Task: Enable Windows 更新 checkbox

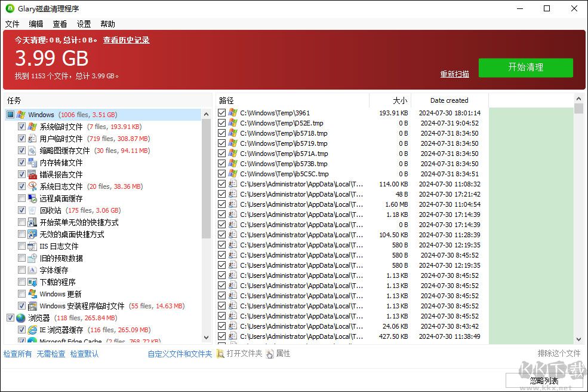Action: point(21,294)
